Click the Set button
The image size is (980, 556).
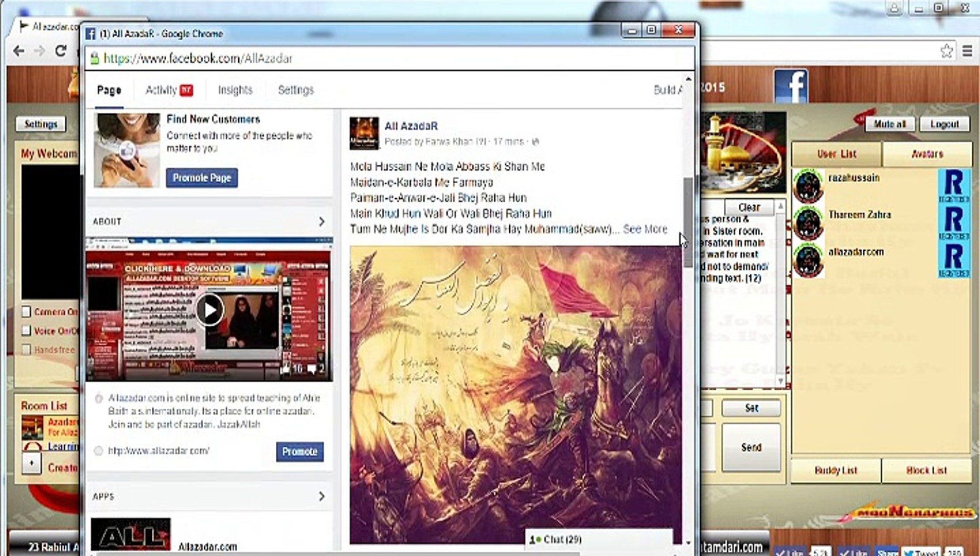(752, 408)
